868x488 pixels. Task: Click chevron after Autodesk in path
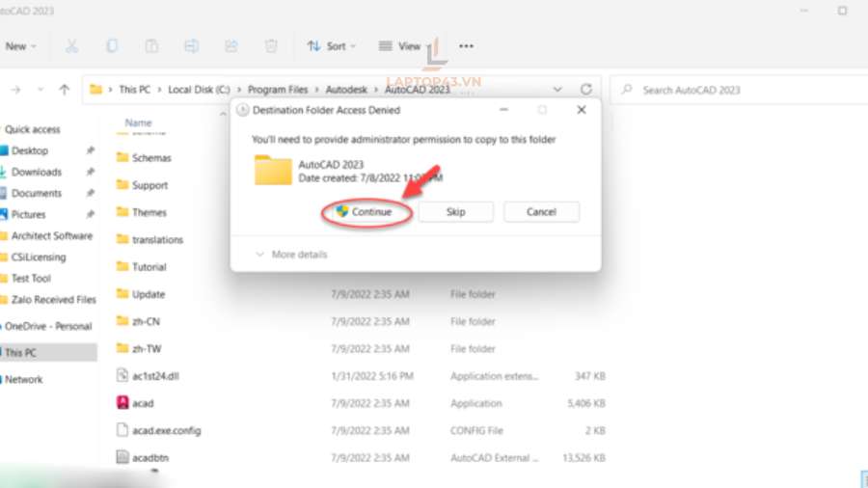(x=376, y=90)
